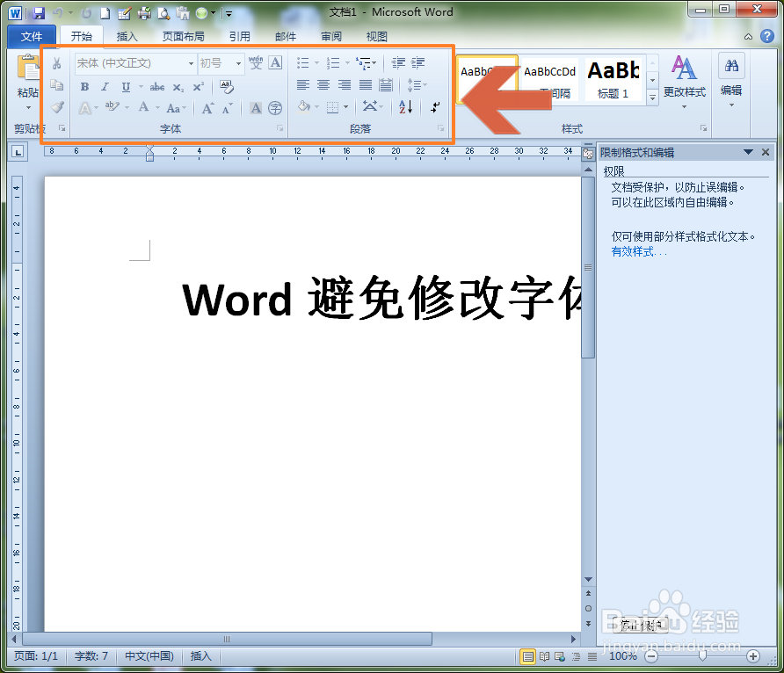Click the Phonetic Guide (wén) icon
784x673 pixels.
click(x=256, y=62)
